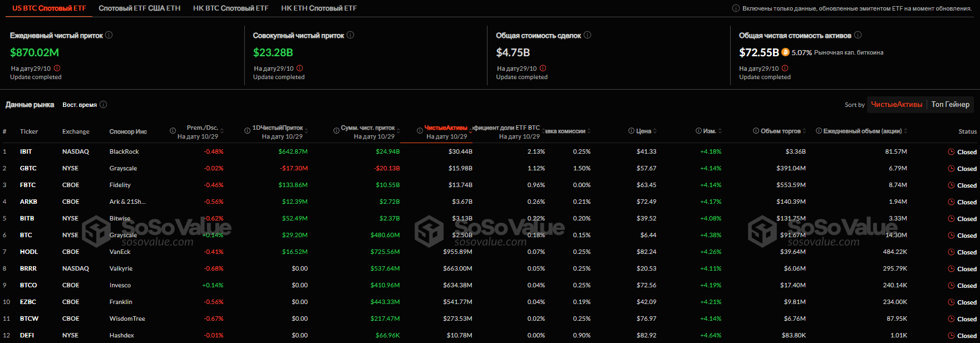Viewport: 980px width, 343px height.
Task: Switch to HK ETH Спотовый ETF tab
Action: tap(319, 8)
